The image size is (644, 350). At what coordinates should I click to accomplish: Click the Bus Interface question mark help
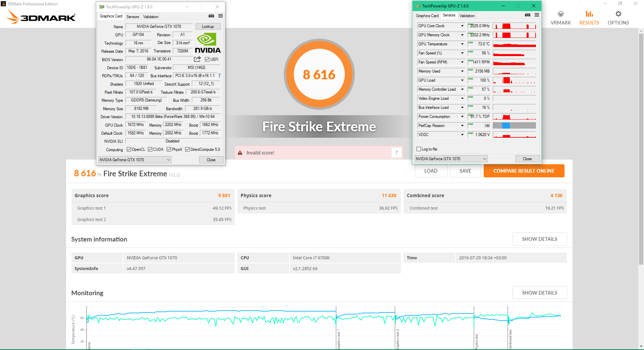(x=219, y=76)
